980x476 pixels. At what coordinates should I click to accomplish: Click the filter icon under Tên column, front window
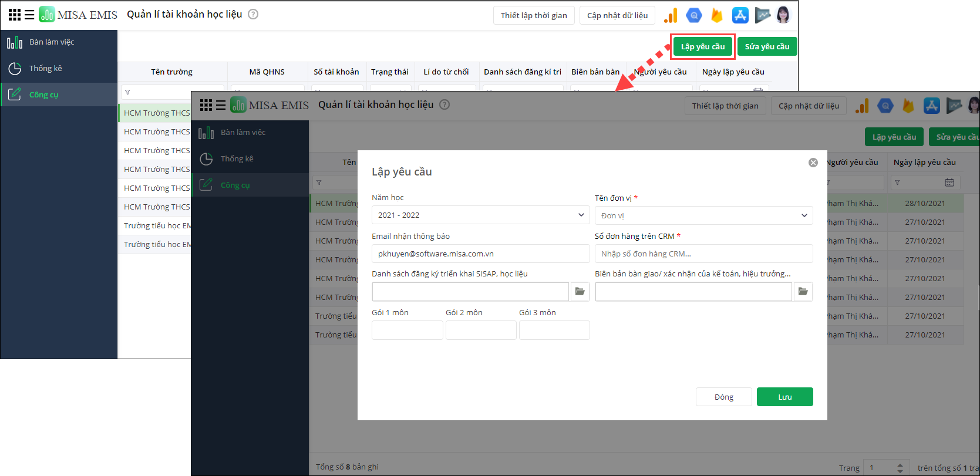click(x=319, y=183)
